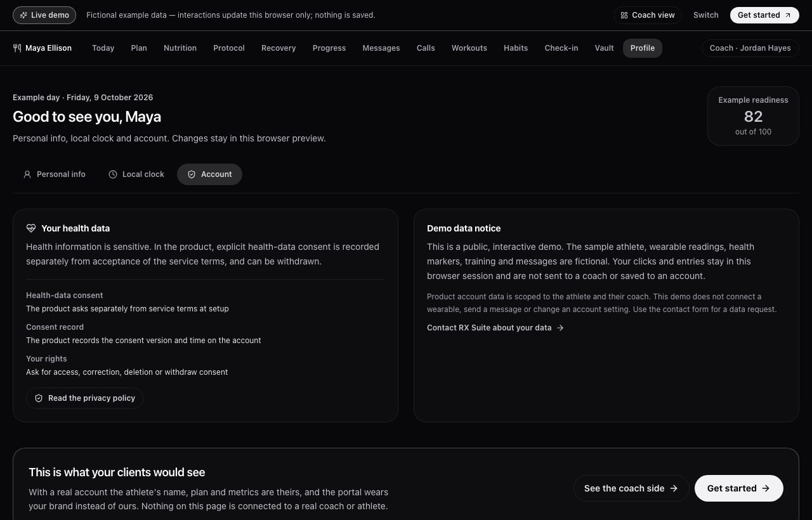Click the bottom Get started button

tap(739, 488)
